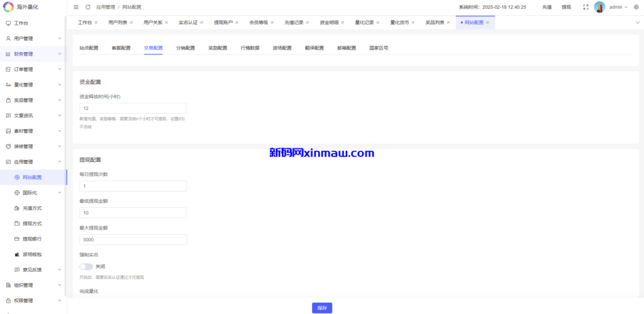644x314 pixels.
Task: Click the 国际化 globe icon
Action: (17, 193)
